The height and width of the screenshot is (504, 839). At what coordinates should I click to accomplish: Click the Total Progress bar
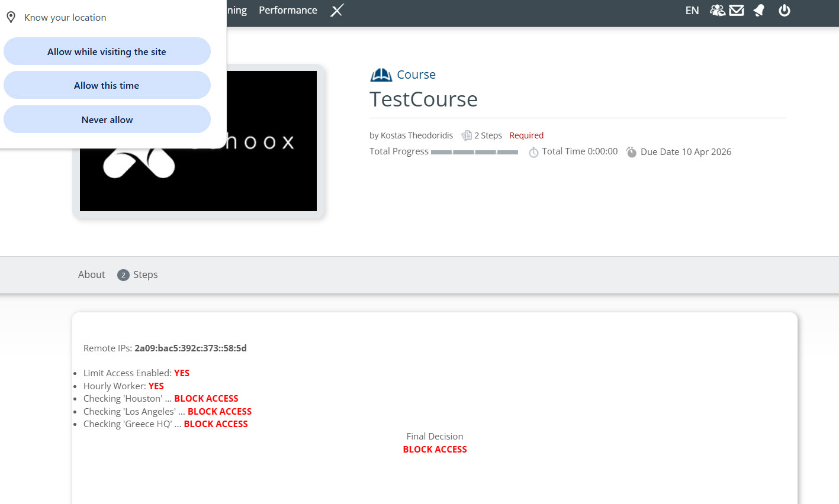pyautogui.click(x=474, y=152)
